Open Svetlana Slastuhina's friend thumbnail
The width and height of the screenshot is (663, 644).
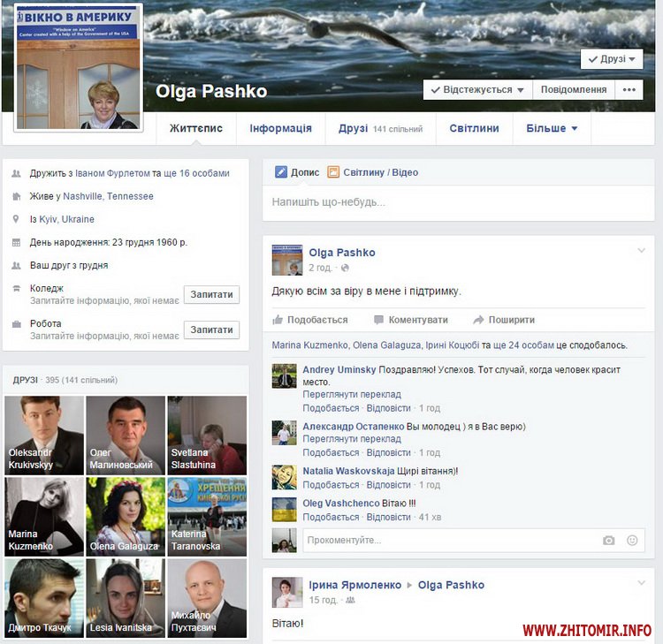pyautogui.click(x=207, y=436)
